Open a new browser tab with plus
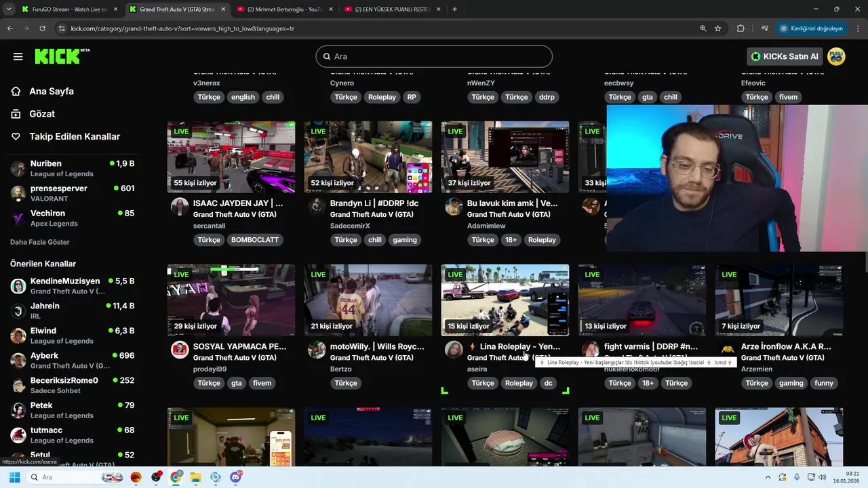This screenshot has height=488, width=868. pos(454,9)
